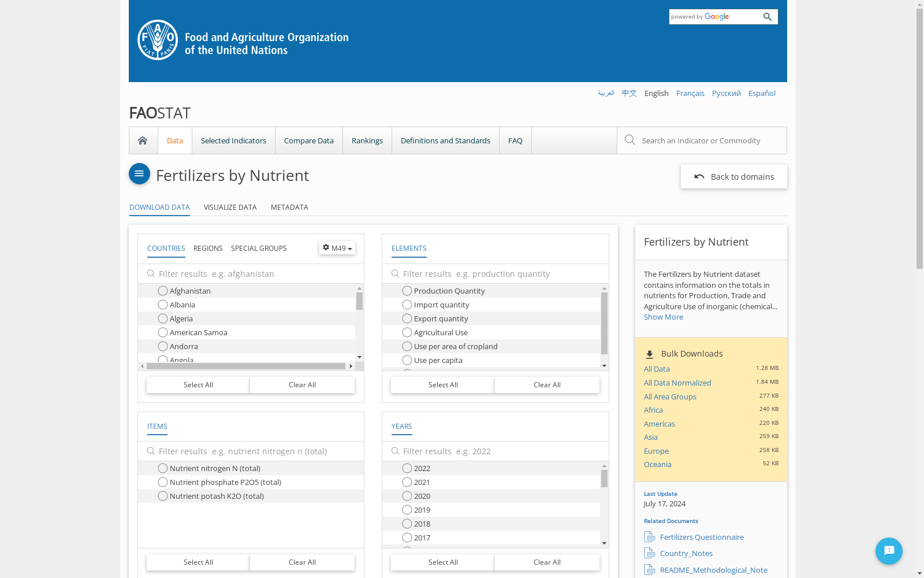
Task: Select Nutrient nitrogen N (total) item
Action: (x=163, y=468)
